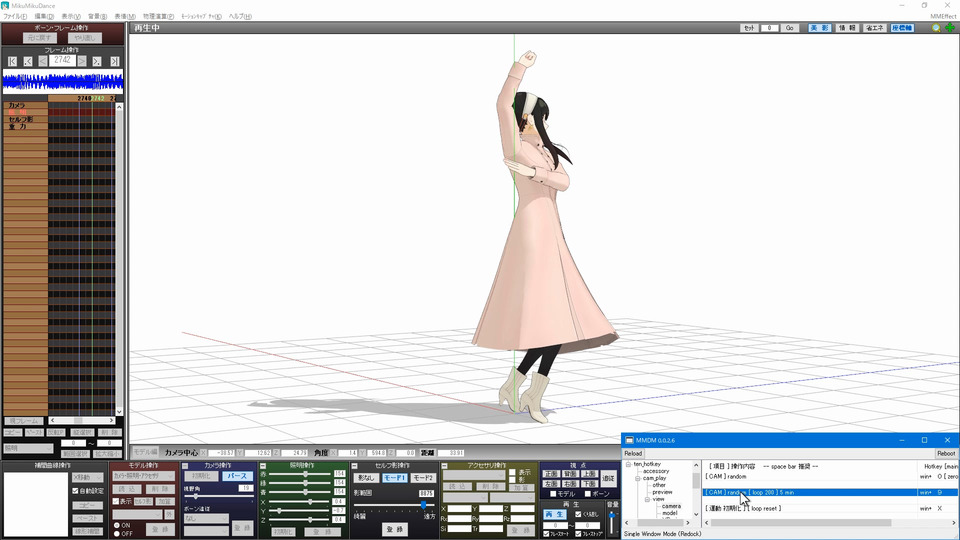Click the frame number input field
Viewport: 960px width, 540px height.
point(62,60)
